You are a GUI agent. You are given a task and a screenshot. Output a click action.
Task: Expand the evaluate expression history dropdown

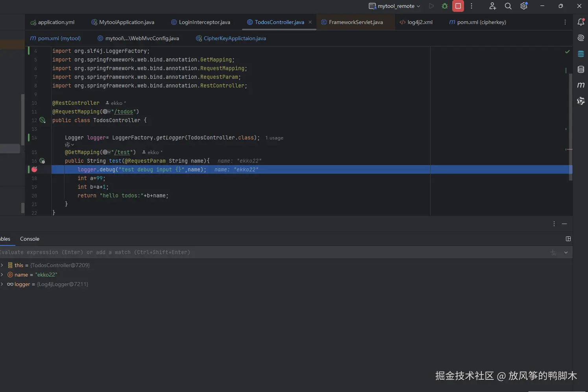pos(566,252)
